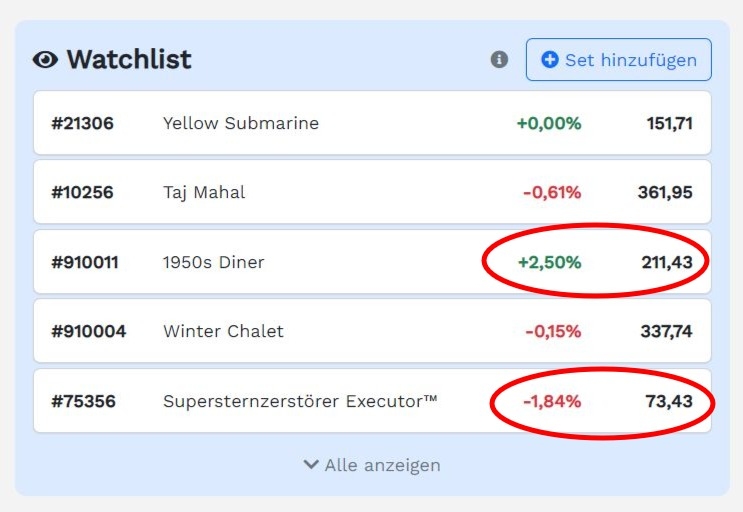Click the -1,84% change value
This screenshot has height=512, width=743.
point(552,402)
